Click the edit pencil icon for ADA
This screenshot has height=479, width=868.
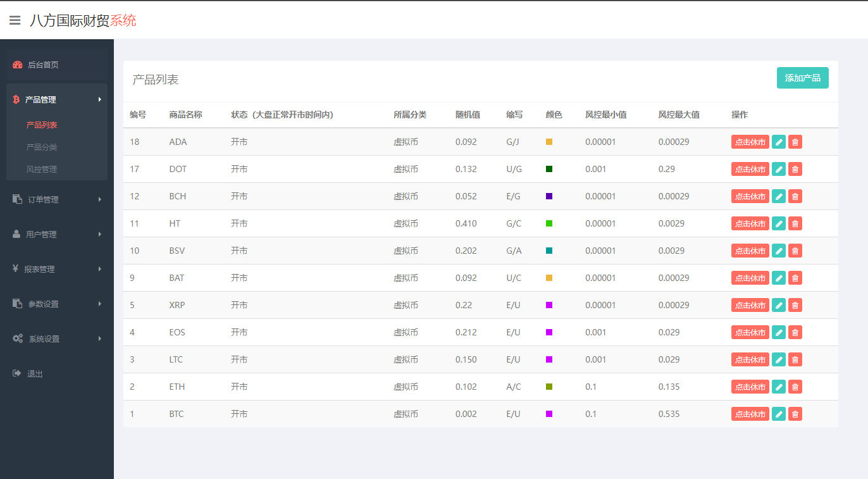[779, 142]
